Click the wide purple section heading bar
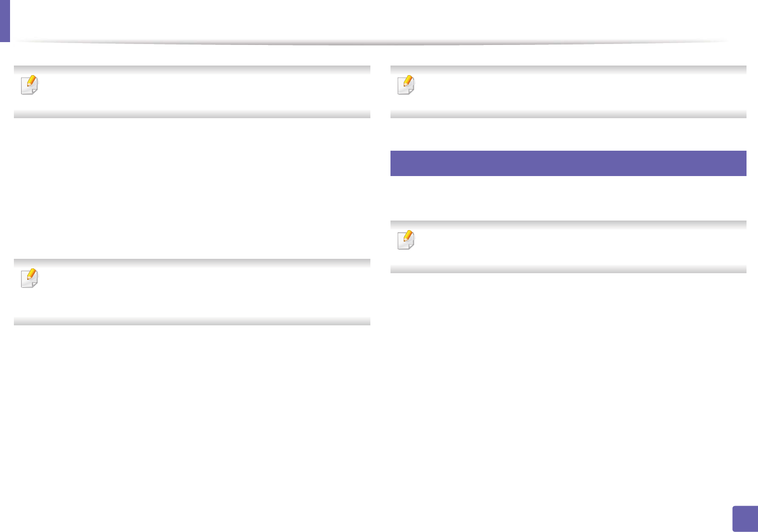The height and width of the screenshot is (532, 758). coord(568,163)
